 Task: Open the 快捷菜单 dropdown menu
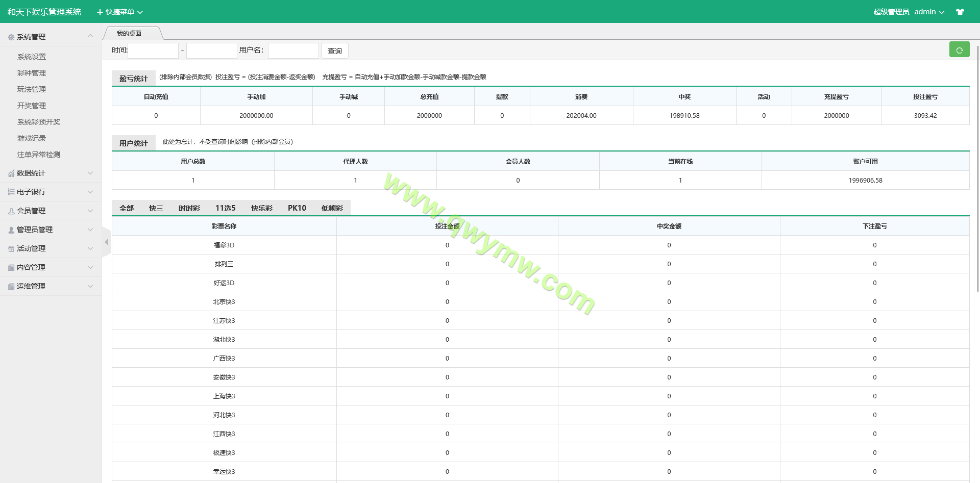coord(120,12)
